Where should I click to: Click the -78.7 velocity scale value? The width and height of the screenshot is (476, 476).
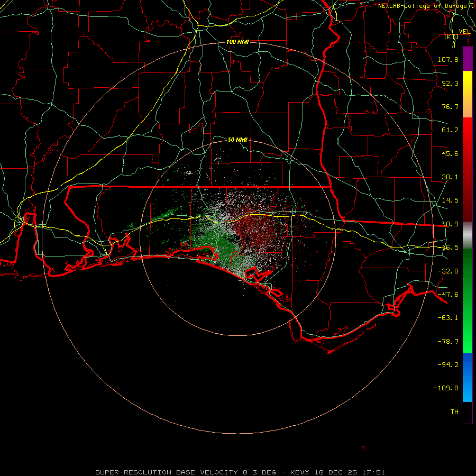click(448, 342)
